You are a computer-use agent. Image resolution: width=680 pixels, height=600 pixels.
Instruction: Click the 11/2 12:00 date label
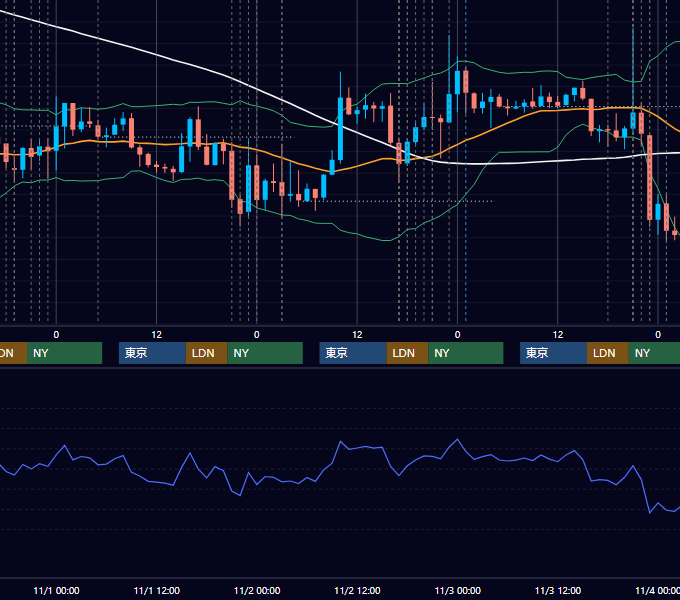(357, 590)
